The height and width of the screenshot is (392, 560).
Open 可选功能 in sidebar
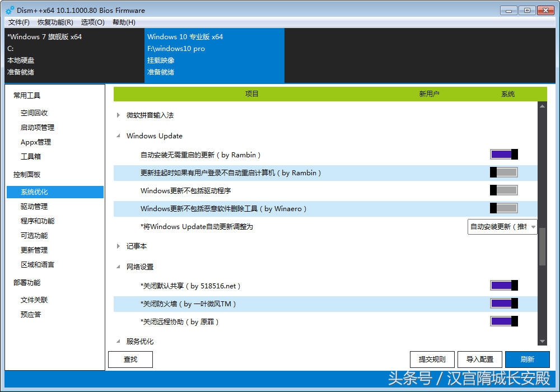(x=34, y=236)
